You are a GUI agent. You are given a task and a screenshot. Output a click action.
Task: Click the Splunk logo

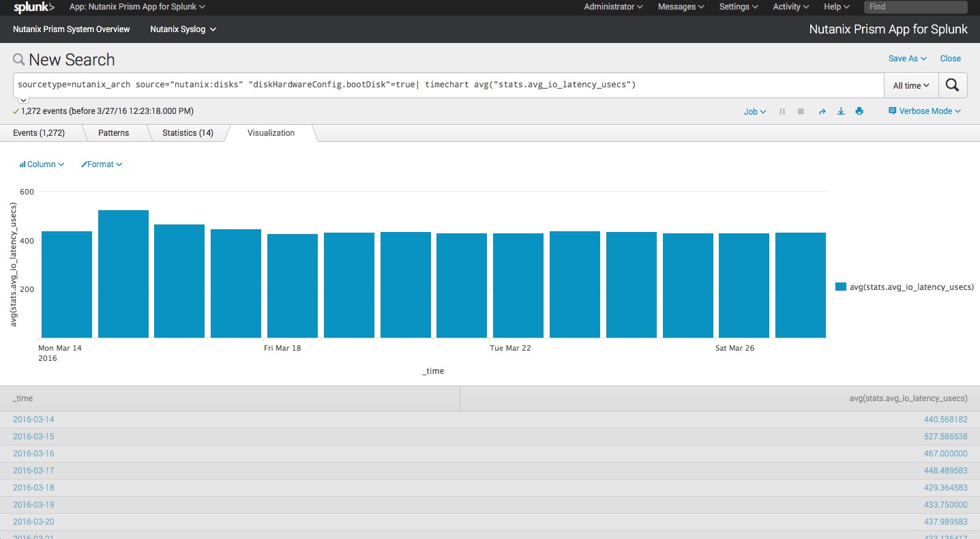[x=33, y=7]
